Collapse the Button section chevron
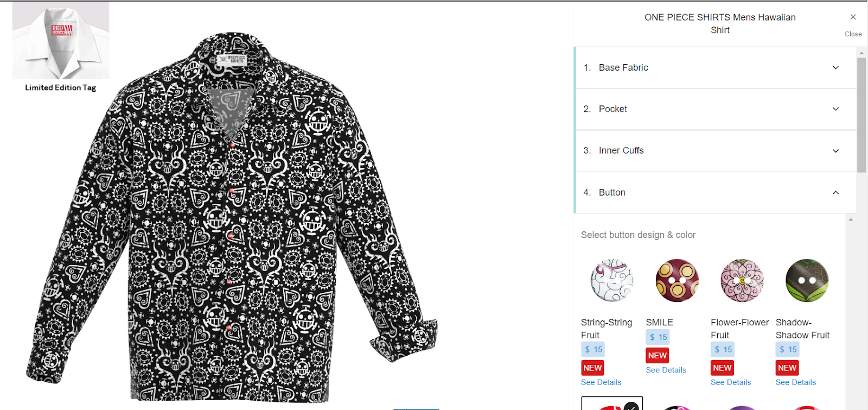This screenshot has width=868, height=410. coord(835,192)
